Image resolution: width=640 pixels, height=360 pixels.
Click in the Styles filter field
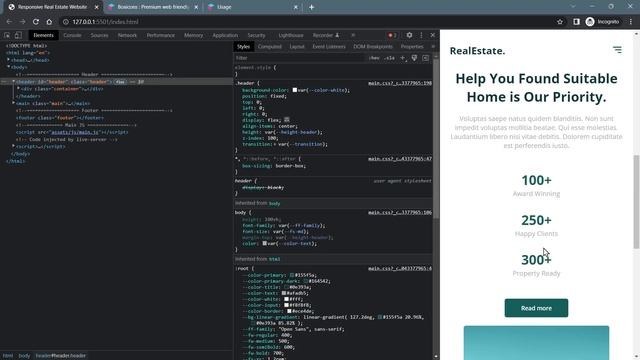click(300, 58)
